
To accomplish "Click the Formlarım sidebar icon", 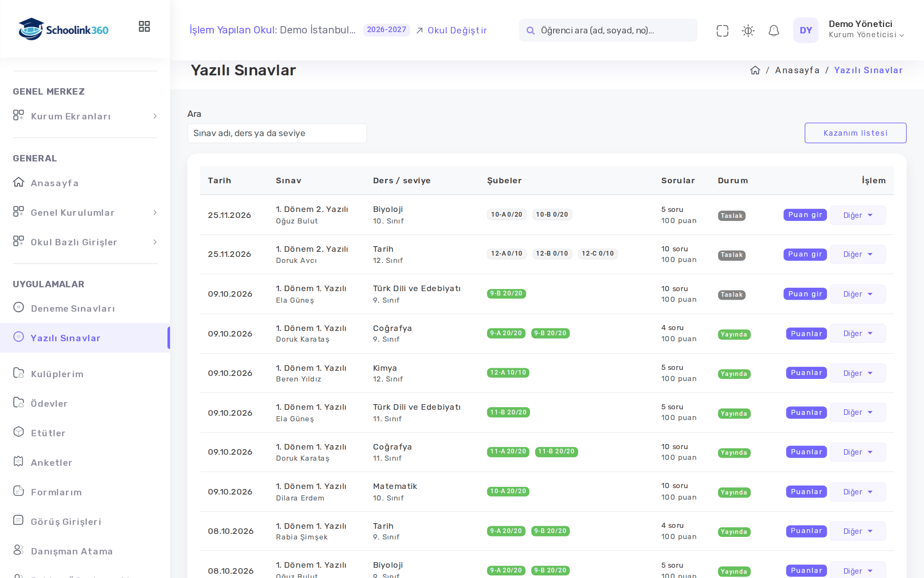I will click(18, 491).
